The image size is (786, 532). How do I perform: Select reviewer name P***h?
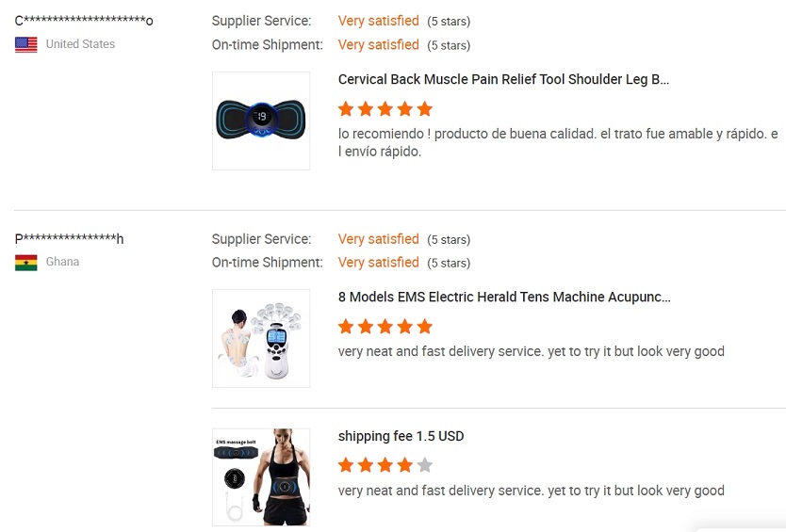click(69, 238)
